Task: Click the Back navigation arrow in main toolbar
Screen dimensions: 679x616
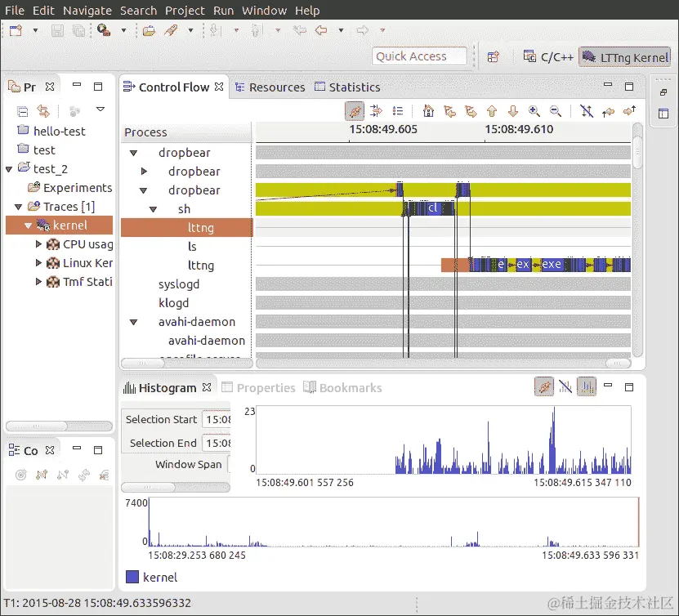Action: click(321, 30)
